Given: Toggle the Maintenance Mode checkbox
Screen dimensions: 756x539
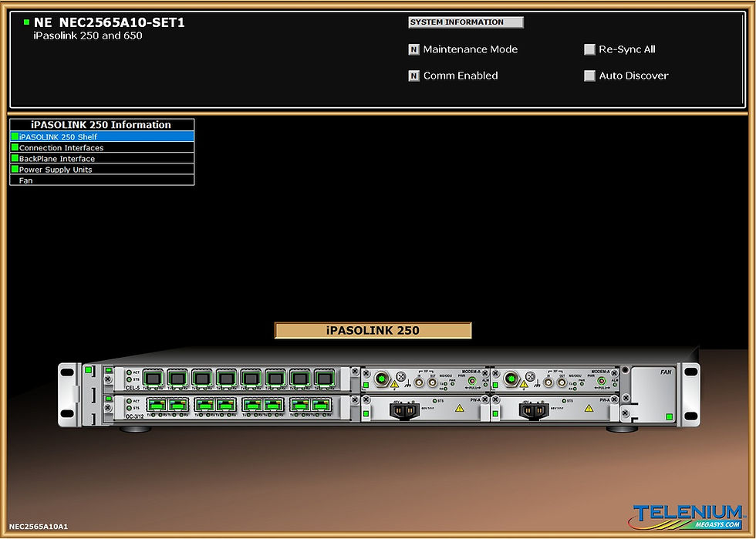Looking at the screenshot, I should [x=413, y=49].
